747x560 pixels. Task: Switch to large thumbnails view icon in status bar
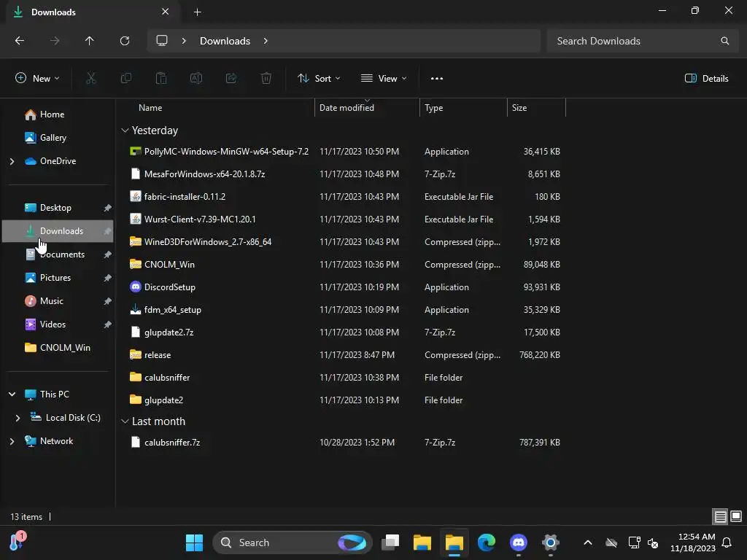(x=736, y=516)
